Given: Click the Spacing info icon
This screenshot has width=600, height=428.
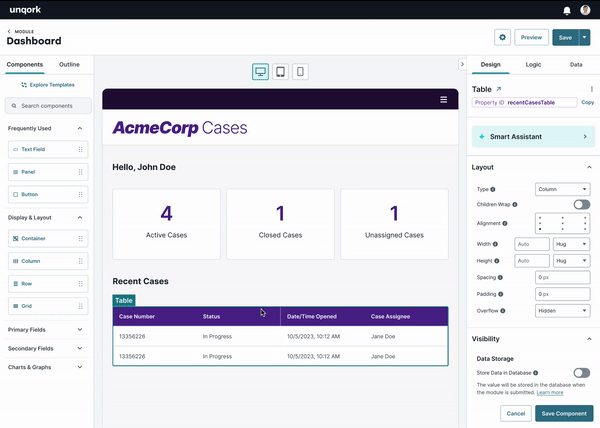Looking at the screenshot, I should click(x=500, y=278).
